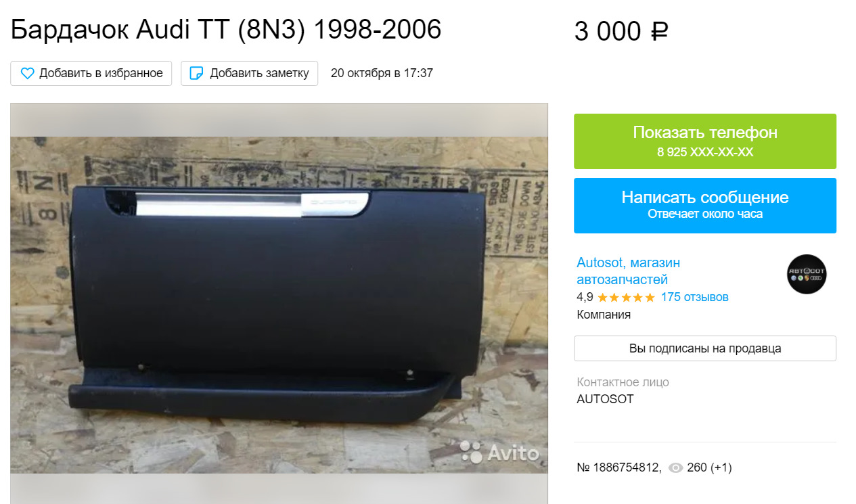Screen dimensions: 856x504
Task: Click the 4,9 rating number
Action: coord(585,297)
